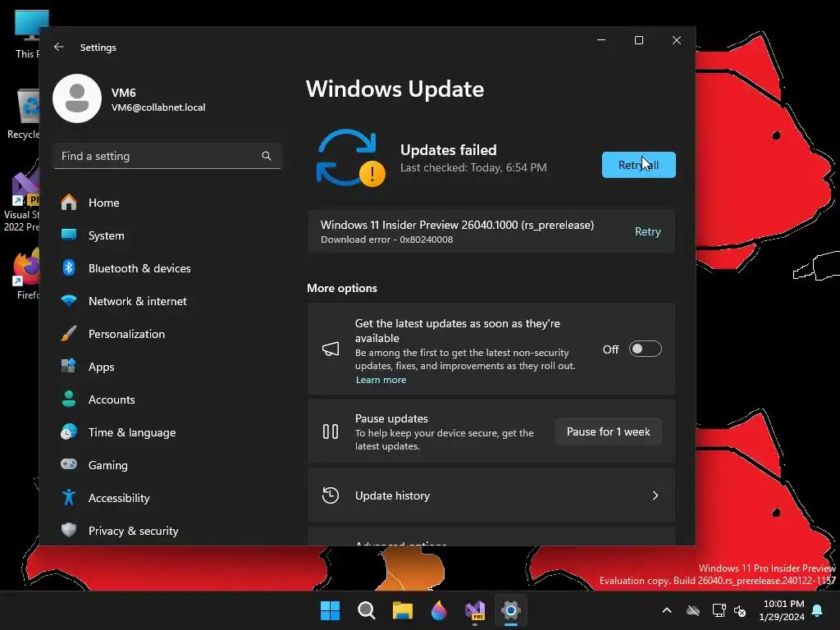Open Network & internet settings
Image resolution: width=840 pixels, height=630 pixels.
(167, 301)
